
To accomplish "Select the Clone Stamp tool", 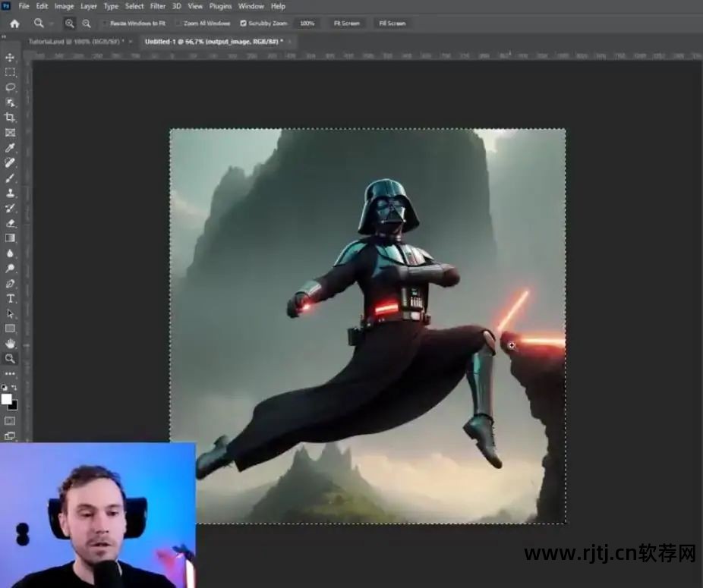I will [x=10, y=193].
